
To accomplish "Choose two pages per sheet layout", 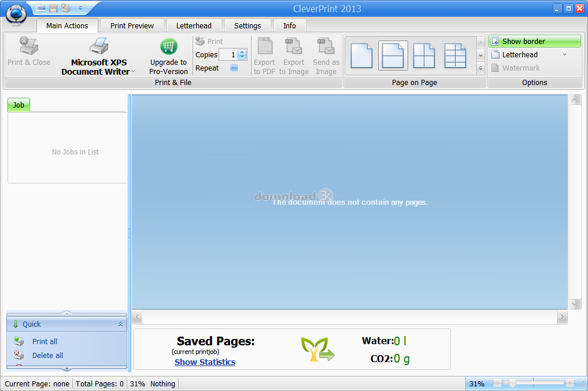I will pos(393,56).
